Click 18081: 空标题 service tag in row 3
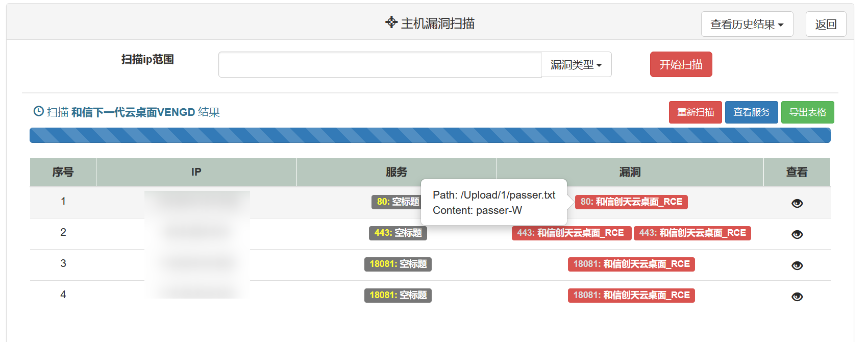 click(398, 264)
